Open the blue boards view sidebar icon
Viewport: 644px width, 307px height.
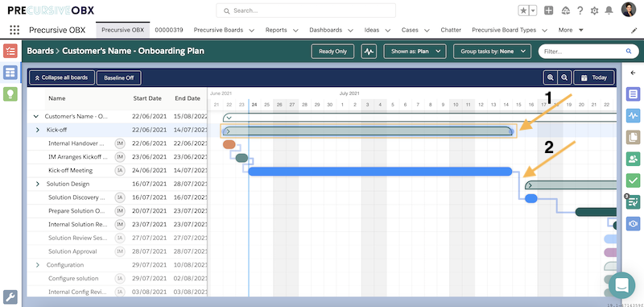pyautogui.click(x=10, y=73)
